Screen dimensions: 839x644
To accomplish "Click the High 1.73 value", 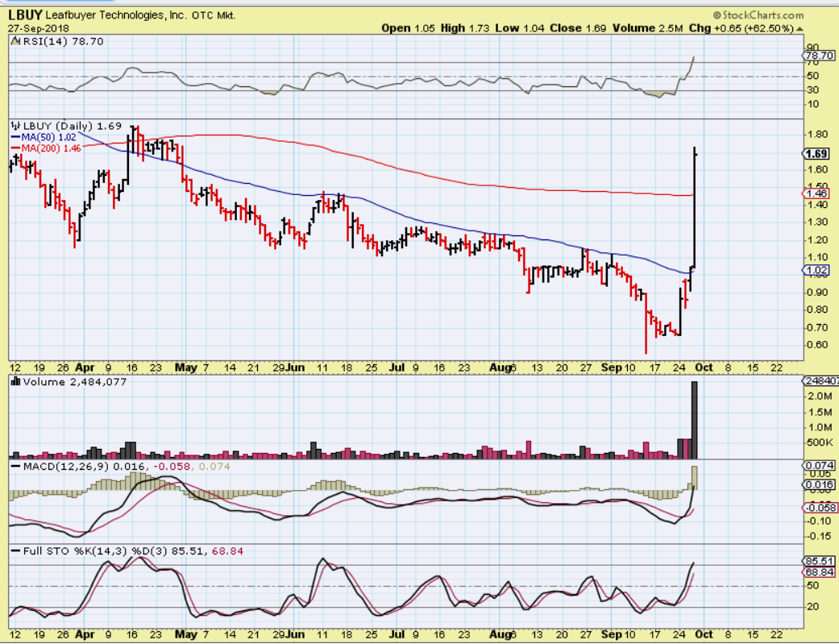I will click(465, 28).
